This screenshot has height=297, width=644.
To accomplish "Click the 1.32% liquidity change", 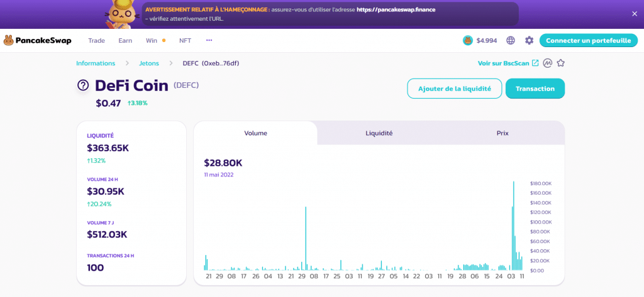I will 96,160.
